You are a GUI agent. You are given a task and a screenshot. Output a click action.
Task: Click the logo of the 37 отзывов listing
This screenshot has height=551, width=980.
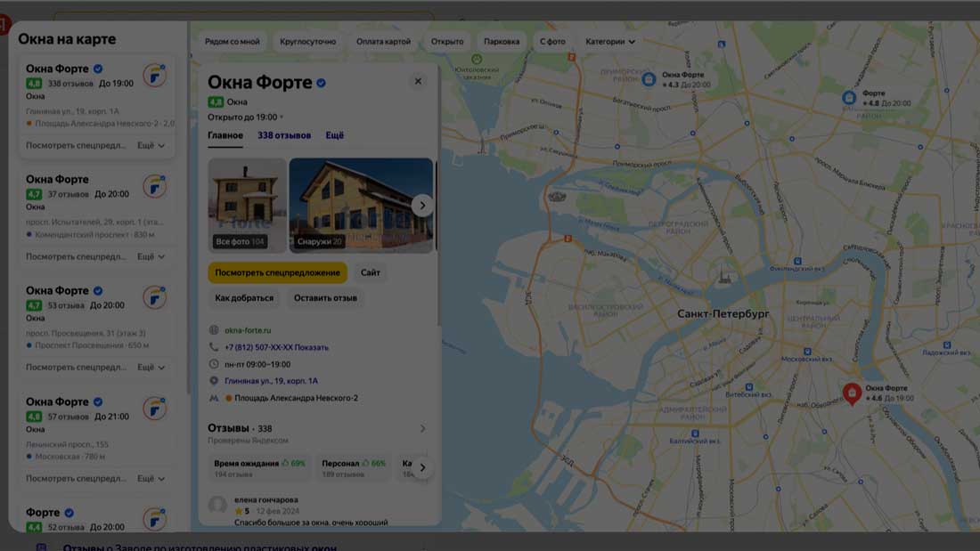pos(154,186)
